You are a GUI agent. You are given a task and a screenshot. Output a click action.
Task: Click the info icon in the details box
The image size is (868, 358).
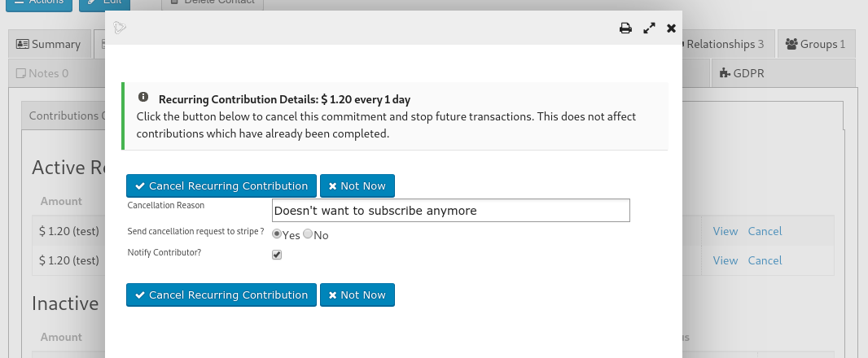click(x=143, y=97)
